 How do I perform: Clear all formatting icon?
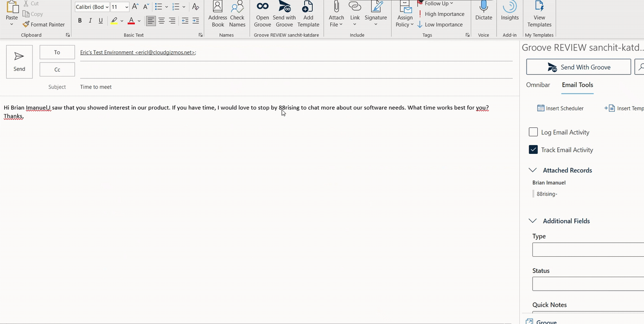[x=196, y=6]
